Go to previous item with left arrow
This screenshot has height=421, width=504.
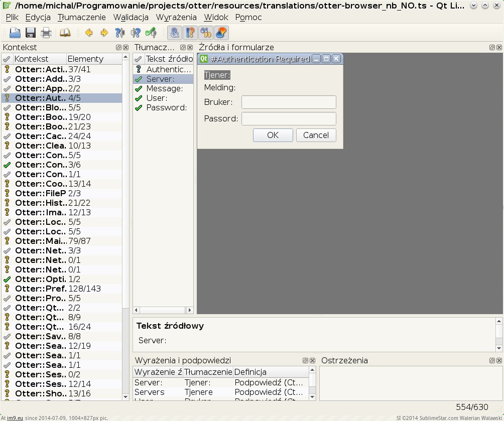[89, 33]
